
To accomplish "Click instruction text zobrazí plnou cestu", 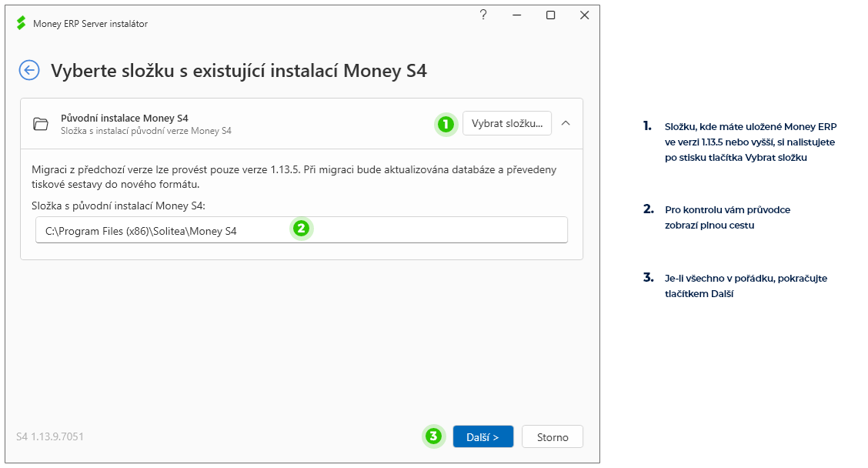I will [x=727, y=217].
